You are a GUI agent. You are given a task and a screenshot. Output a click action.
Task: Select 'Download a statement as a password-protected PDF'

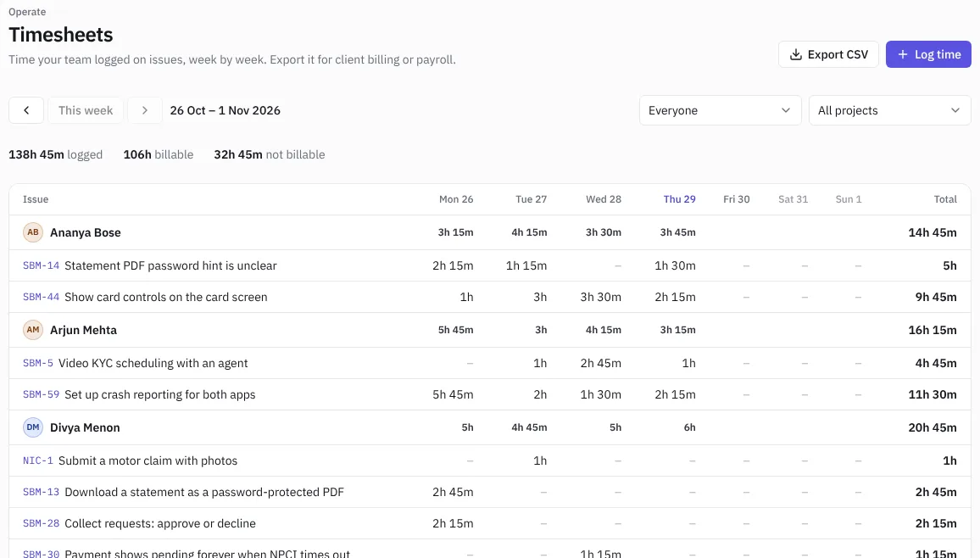pyautogui.click(x=204, y=492)
